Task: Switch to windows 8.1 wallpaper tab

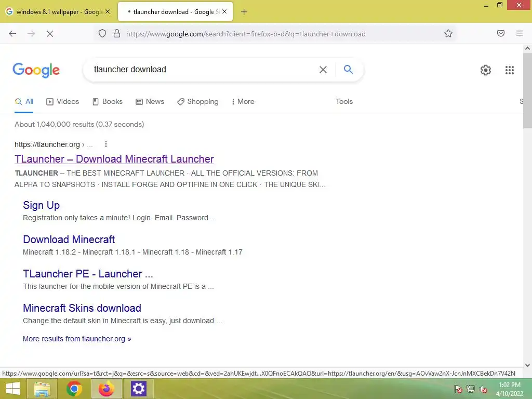Action: tap(58, 12)
